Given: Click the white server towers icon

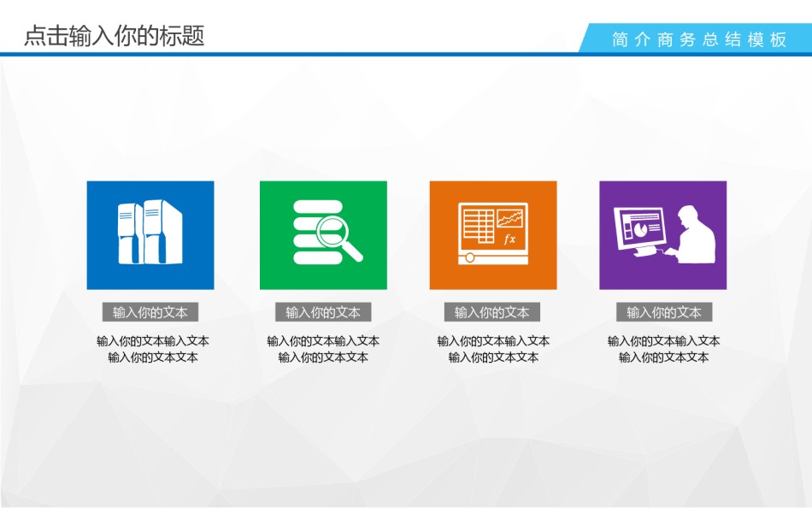Looking at the screenshot, I should click(150, 232).
